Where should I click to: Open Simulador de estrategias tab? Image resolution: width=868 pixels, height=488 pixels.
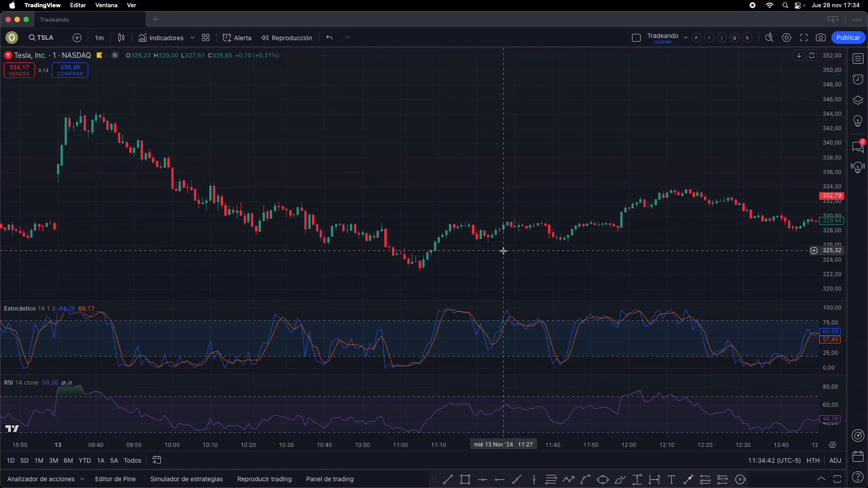(x=186, y=479)
